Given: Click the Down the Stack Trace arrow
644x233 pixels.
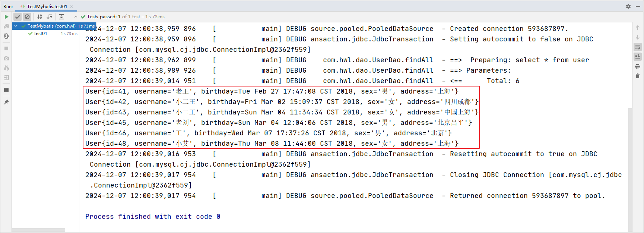Looking at the screenshot, I should (x=638, y=37).
